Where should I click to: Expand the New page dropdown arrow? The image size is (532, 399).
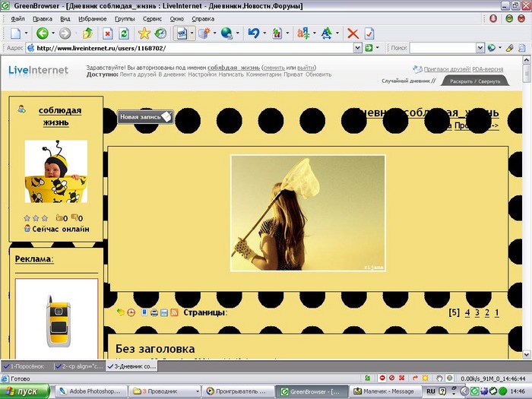coord(26,33)
